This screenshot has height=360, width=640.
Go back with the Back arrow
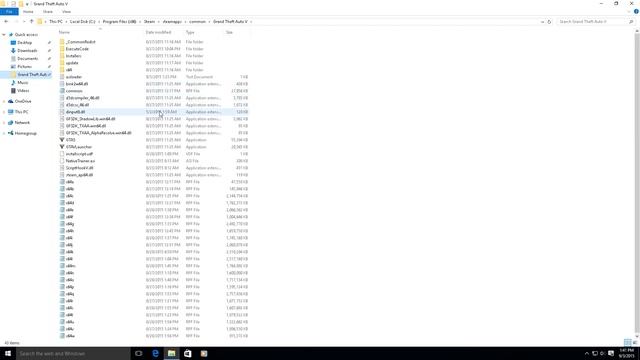click(x=6, y=22)
